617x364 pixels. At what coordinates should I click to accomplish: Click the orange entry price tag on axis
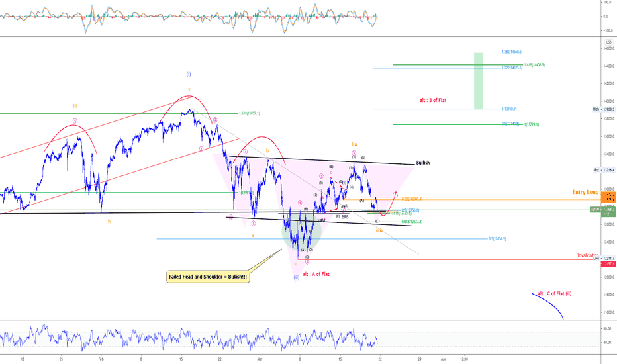point(608,197)
